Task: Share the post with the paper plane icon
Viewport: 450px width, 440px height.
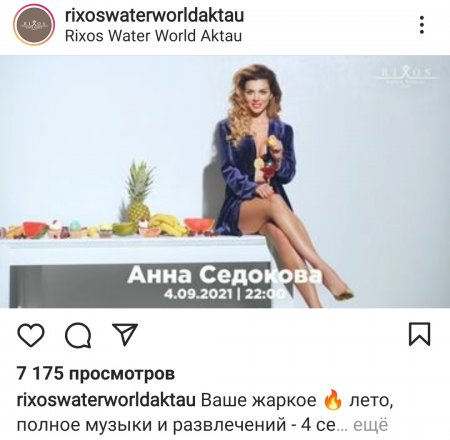Action: click(x=125, y=334)
